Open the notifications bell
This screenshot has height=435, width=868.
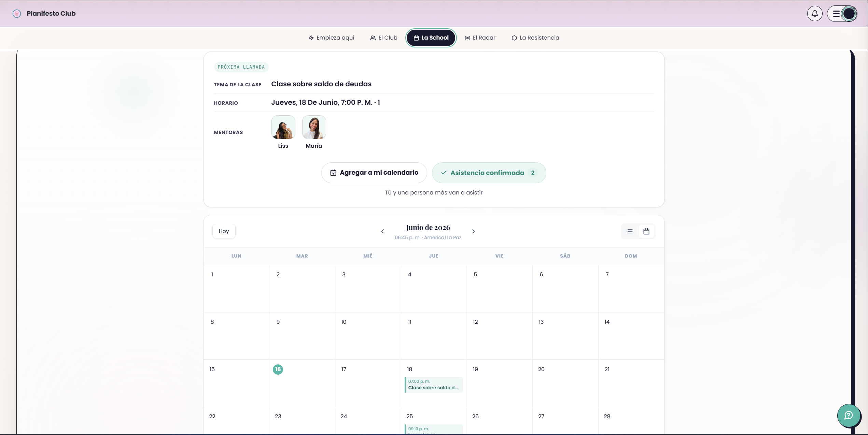click(814, 14)
